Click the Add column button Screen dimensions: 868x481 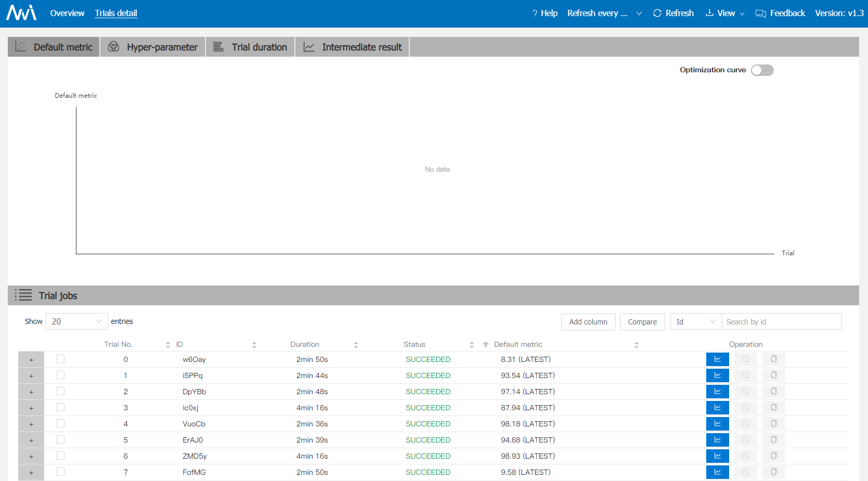point(588,321)
